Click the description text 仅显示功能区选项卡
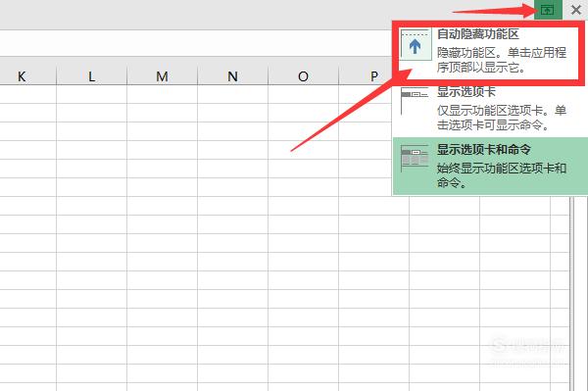588x391 pixels. click(491, 111)
